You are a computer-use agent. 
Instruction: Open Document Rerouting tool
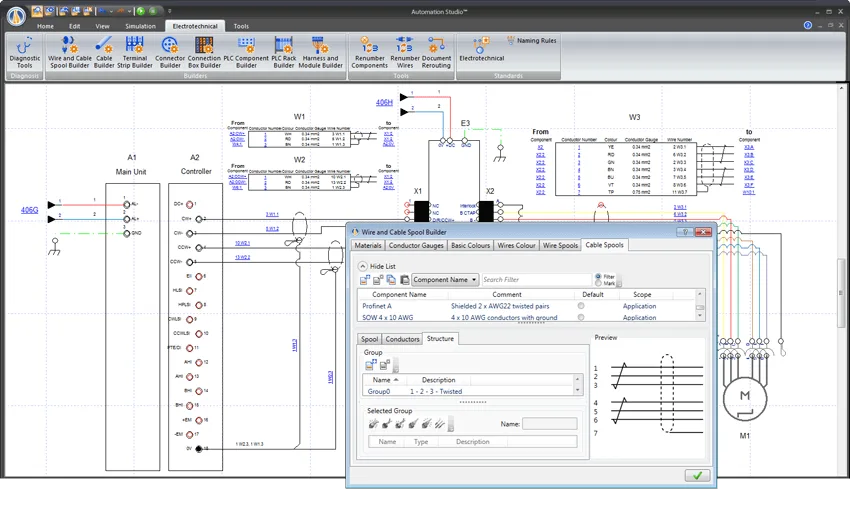tap(436, 53)
